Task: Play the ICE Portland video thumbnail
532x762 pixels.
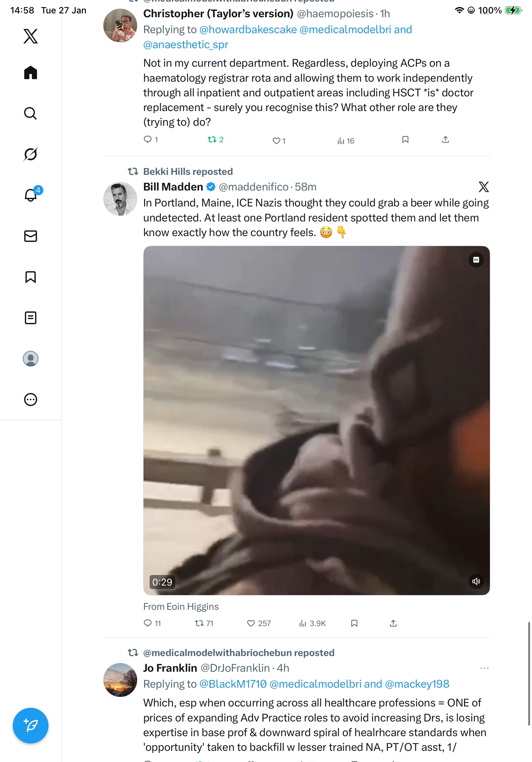Action: click(x=316, y=420)
